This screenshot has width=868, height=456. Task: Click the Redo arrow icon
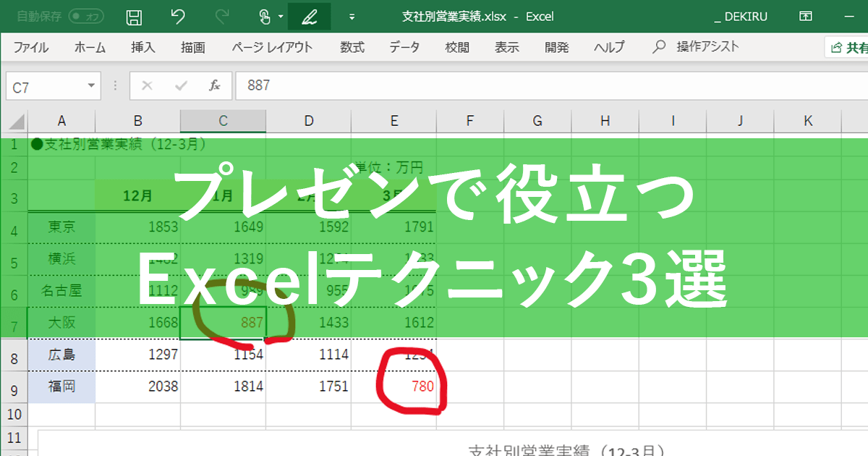point(222,17)
